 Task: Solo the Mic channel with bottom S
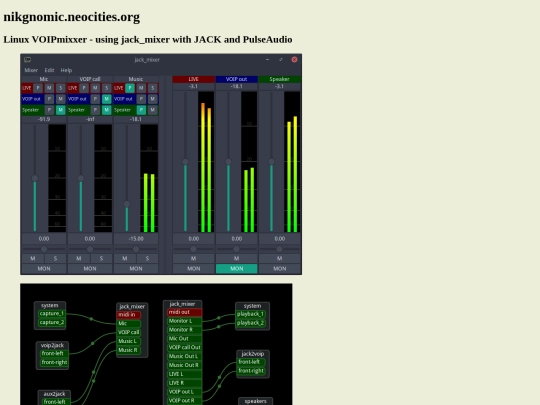[55, 259]
